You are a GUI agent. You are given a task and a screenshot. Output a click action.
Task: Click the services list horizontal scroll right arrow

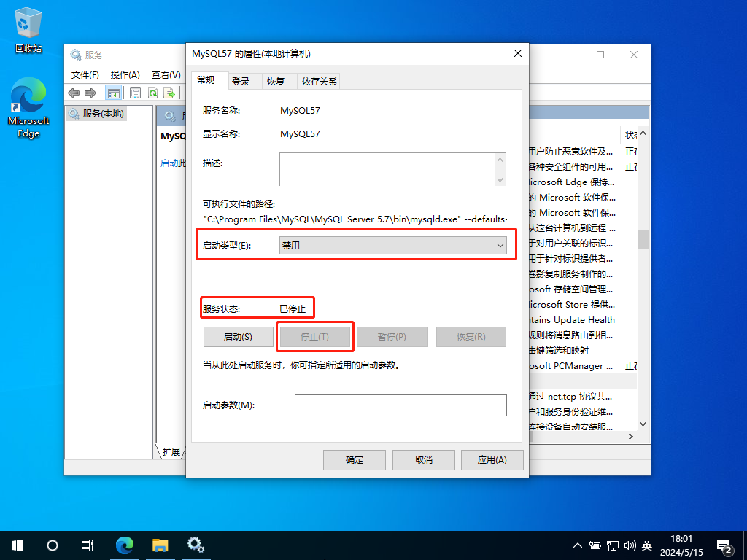coord(631,437)
